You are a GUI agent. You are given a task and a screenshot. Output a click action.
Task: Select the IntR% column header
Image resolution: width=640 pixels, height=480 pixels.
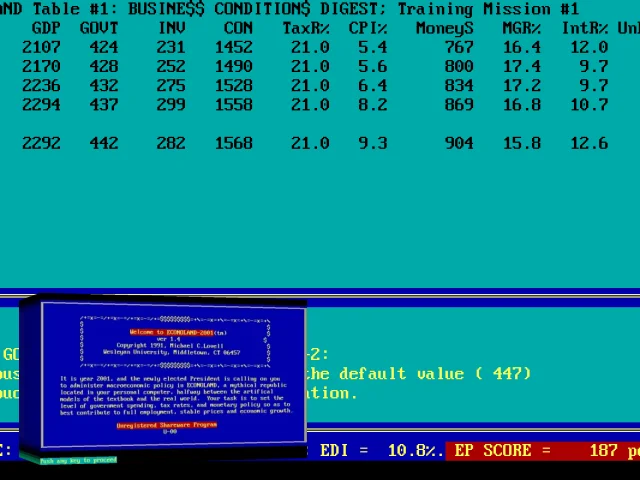(585, 28)
